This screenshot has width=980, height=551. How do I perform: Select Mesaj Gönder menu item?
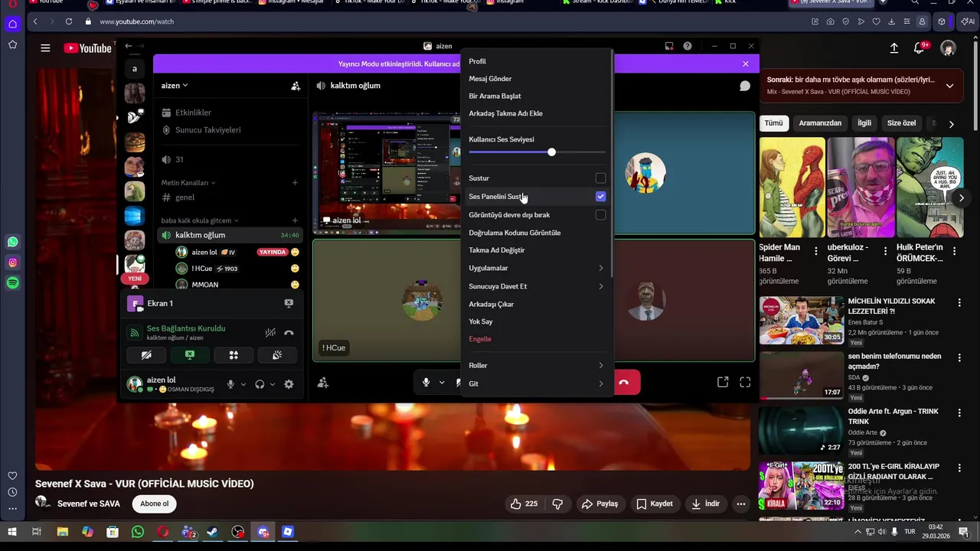click(536, 79)
